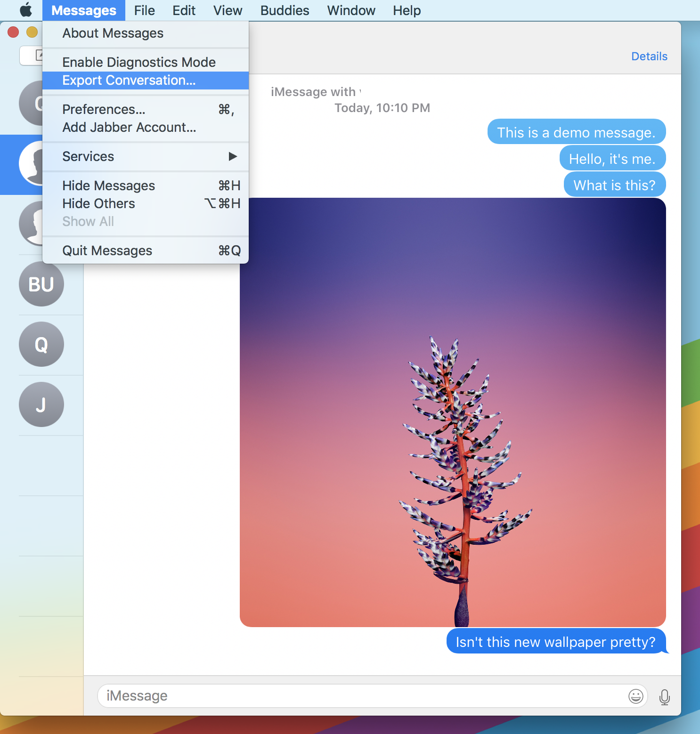Screen dimensions: 700x734
Task: Open the Messages menu bar item
Action: pos(84,10)
